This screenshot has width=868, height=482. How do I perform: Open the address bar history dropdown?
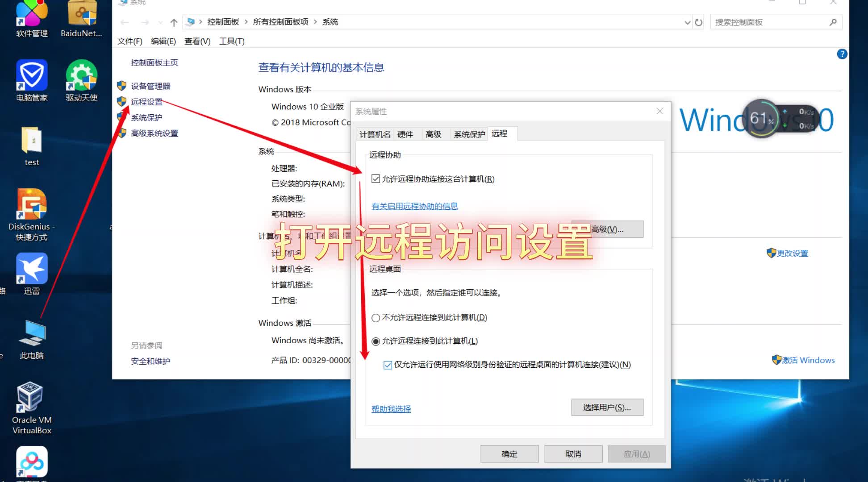(x=687, y=22)
